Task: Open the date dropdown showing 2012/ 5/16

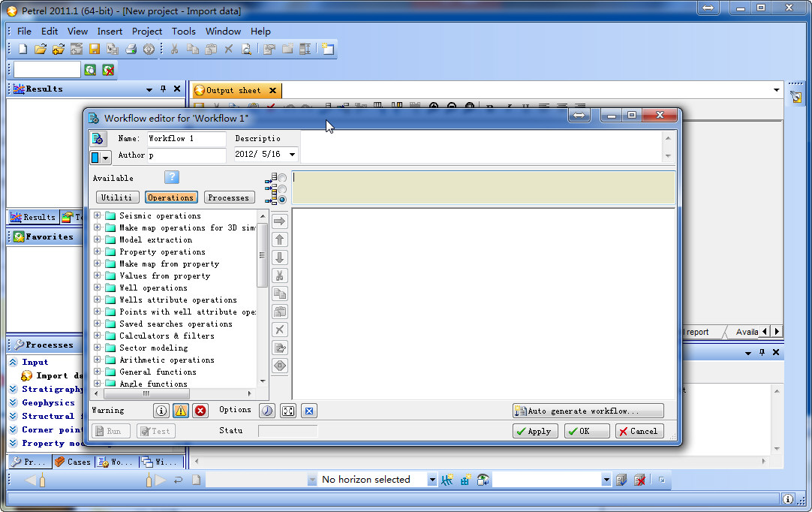Action: [x=292, y=155]
